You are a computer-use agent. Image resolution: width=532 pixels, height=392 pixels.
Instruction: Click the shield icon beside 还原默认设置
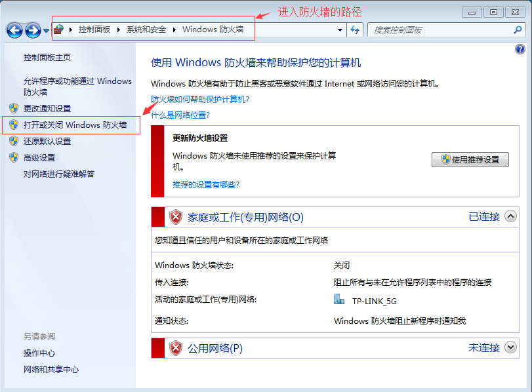[x=14, y=141]
